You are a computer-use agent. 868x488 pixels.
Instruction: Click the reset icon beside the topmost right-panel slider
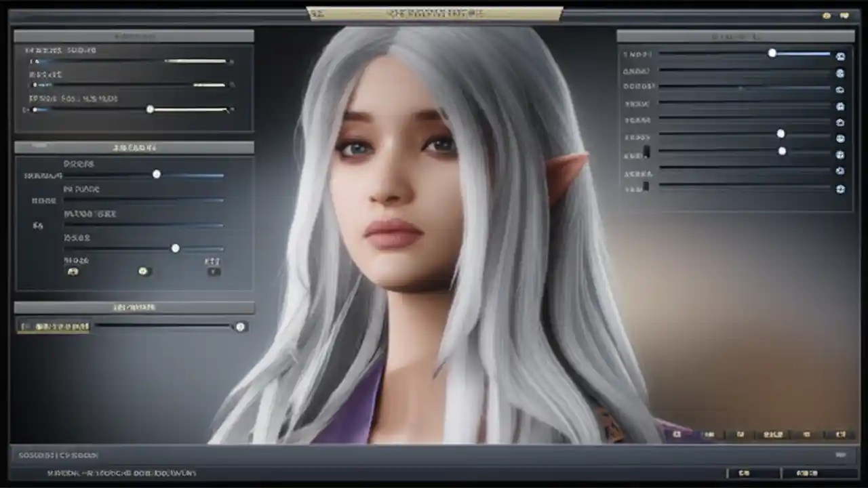pos(840,56)
